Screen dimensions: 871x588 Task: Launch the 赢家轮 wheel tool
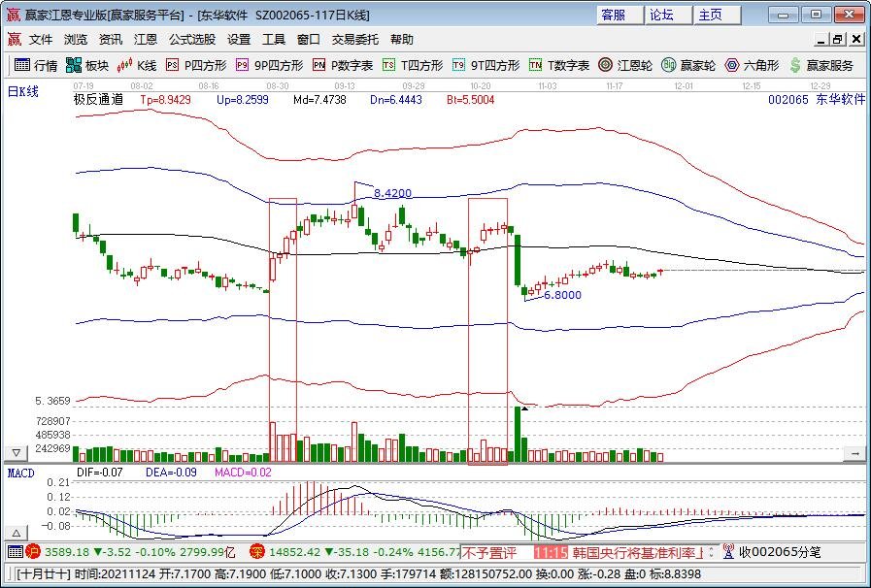click(x=688, y=66)
